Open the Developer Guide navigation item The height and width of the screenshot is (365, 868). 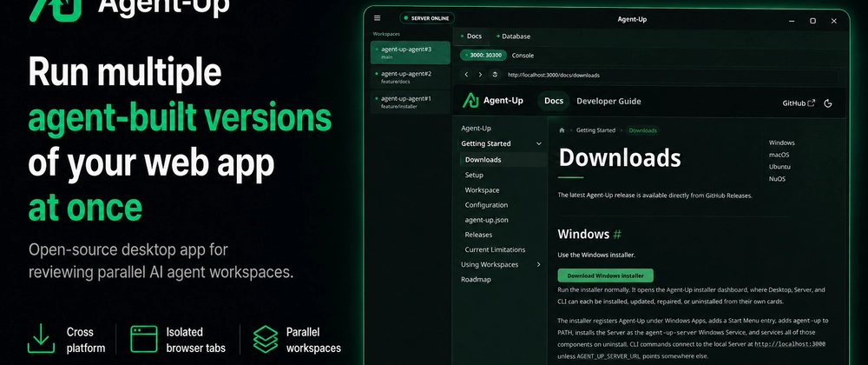[x=608, y=101]
